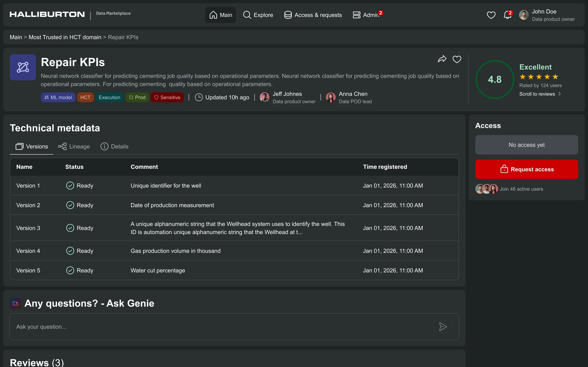The width and height of the screenshot is (588, 367).
Task: Click the send arrow in Ask Genie box
Action: point(442,326)
